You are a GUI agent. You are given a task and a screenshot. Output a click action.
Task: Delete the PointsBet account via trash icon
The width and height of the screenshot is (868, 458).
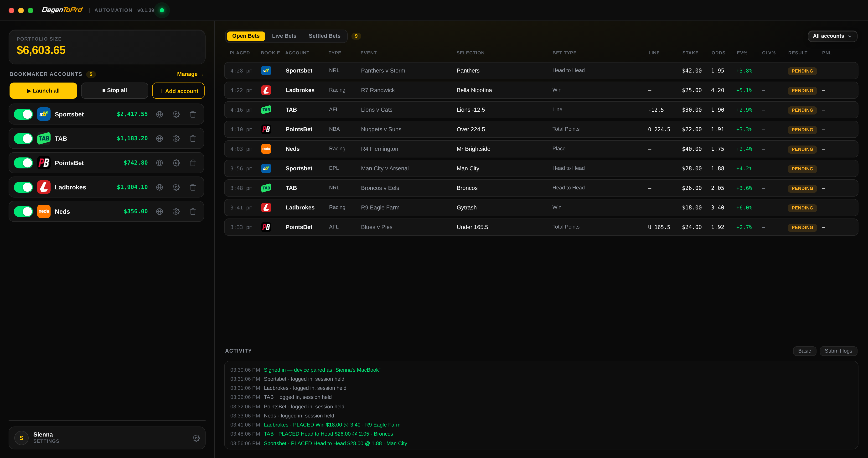193,163
